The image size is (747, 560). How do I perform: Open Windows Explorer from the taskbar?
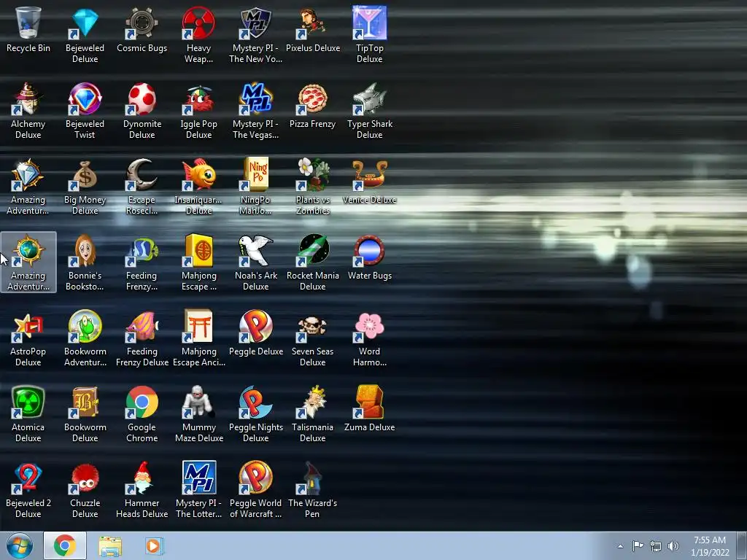[110, 545]
